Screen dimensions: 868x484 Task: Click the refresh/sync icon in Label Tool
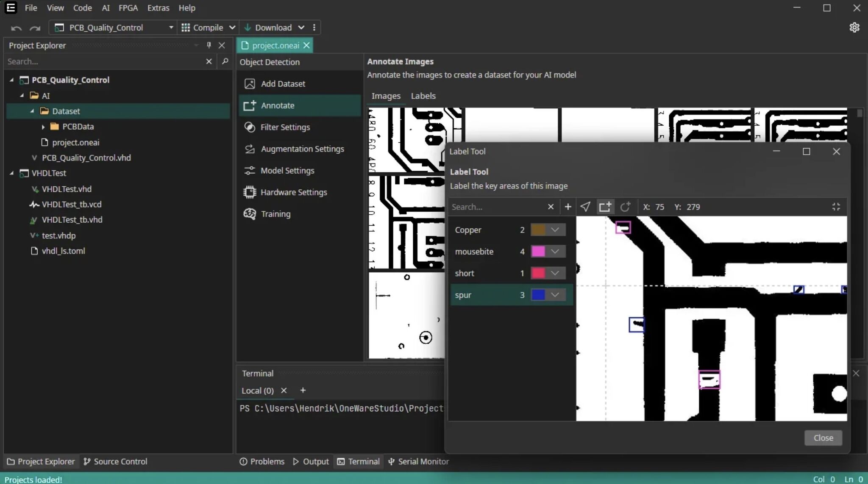pyautogui.click(x=625, y=207)
